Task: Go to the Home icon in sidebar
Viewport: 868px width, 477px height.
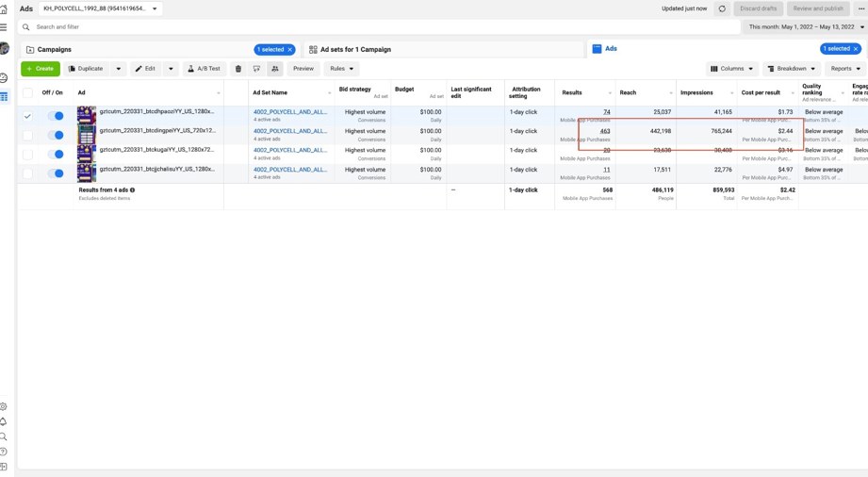Action: point(3,9)
